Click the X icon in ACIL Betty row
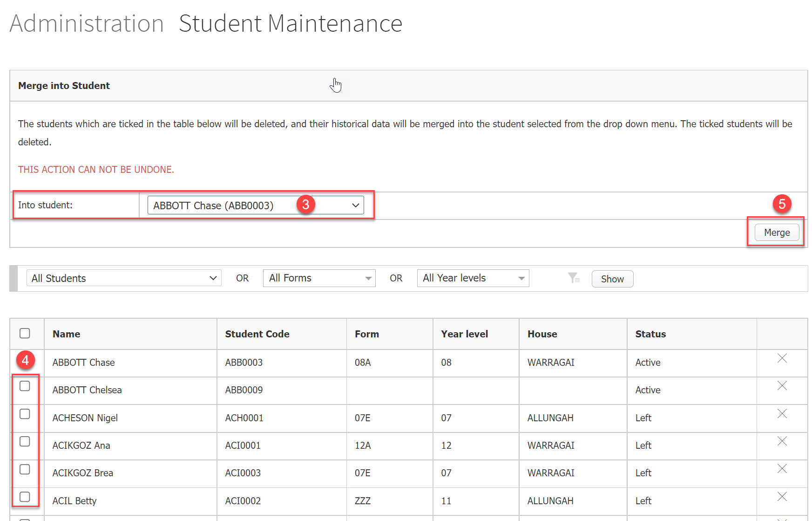The height and width of the screenshot is (521, 812). tap(782, 496)
